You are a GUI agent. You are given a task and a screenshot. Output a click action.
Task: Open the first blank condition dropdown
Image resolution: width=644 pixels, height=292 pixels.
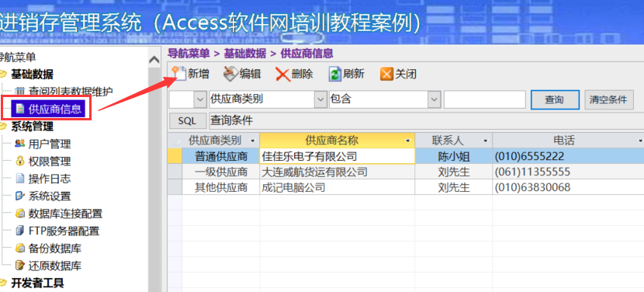click(199, 100)
